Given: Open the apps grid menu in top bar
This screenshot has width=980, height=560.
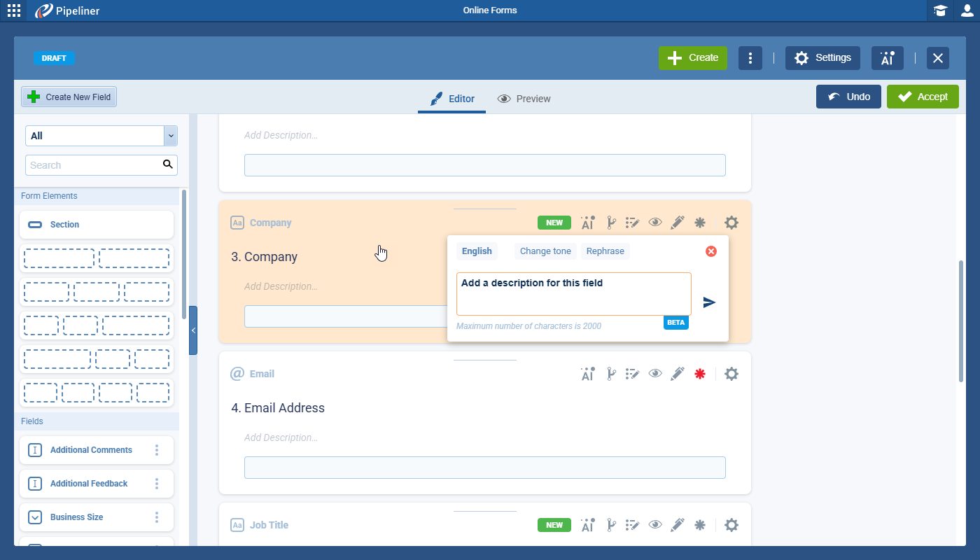Looking at the screenshot, I should coord(14,10).
